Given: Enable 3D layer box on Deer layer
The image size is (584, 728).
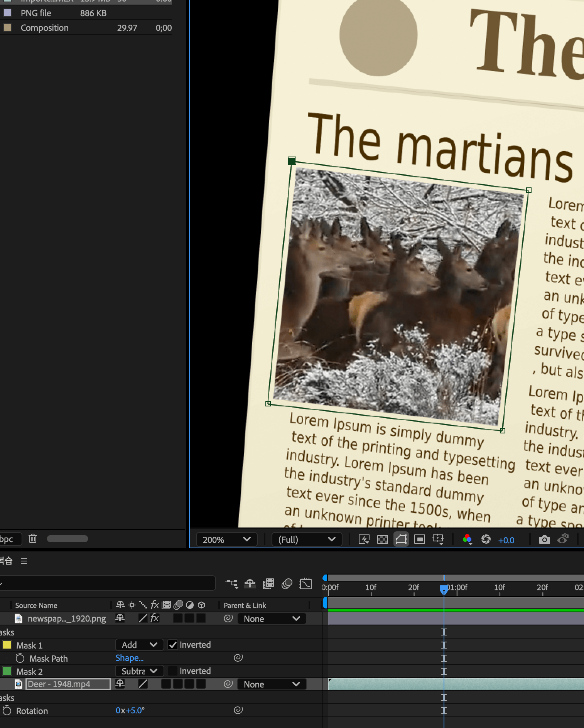Looking at the screenshot, I should (x=201, y=684).
